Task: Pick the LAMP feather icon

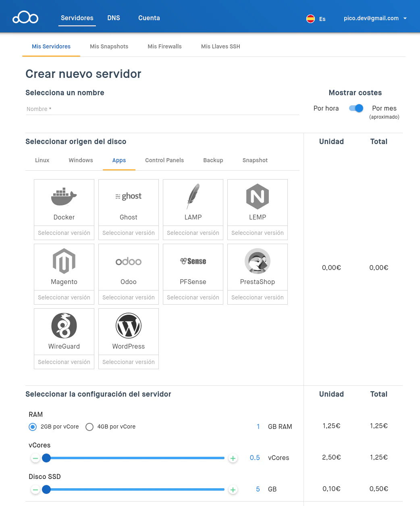Action: (x=193, y=197)
